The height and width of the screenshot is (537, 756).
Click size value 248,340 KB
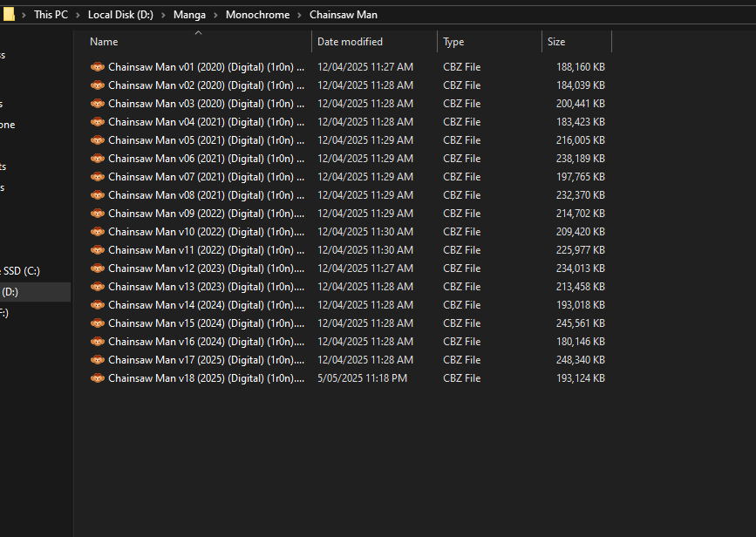tap(581, 360)
